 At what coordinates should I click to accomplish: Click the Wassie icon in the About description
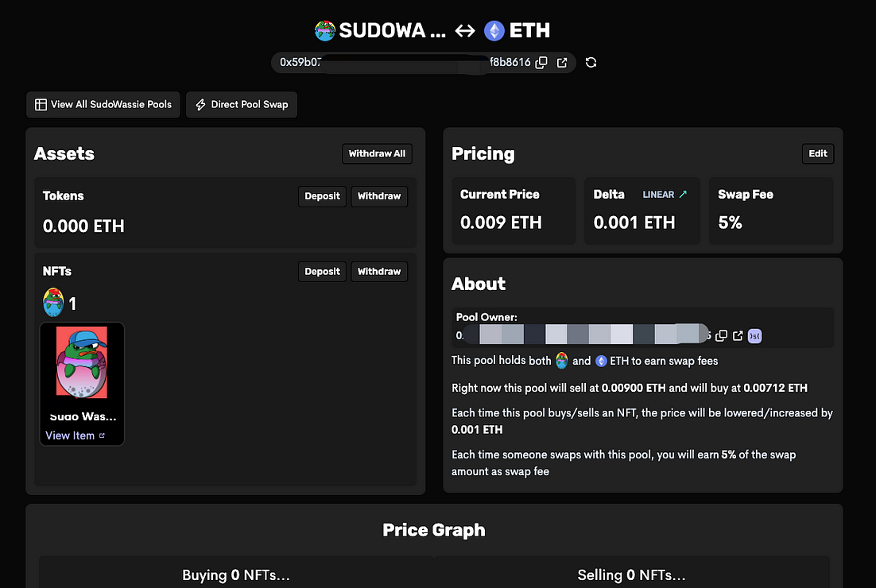pos(562,361)
